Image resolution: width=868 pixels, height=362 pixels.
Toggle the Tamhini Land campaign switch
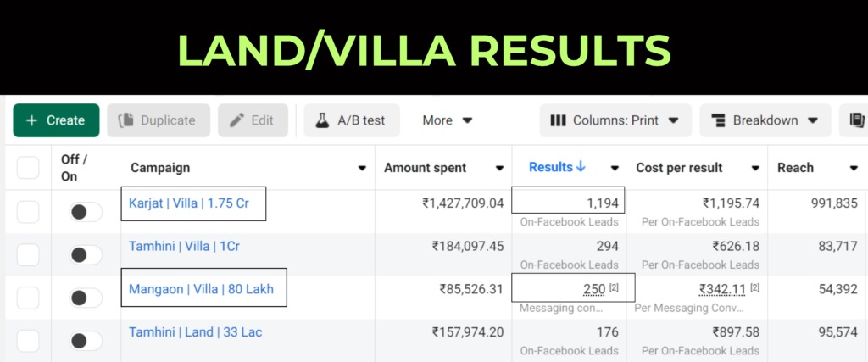click(86, 341)
